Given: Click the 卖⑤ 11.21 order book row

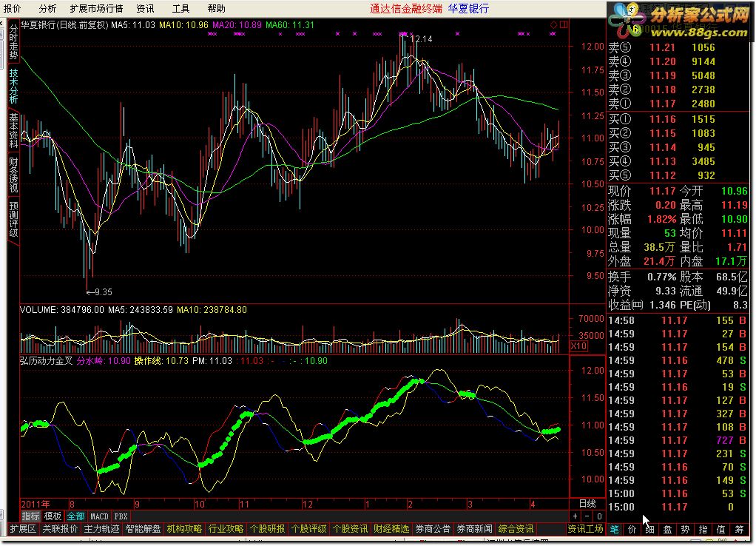Looking at the screenshot, I should (678, 47).
